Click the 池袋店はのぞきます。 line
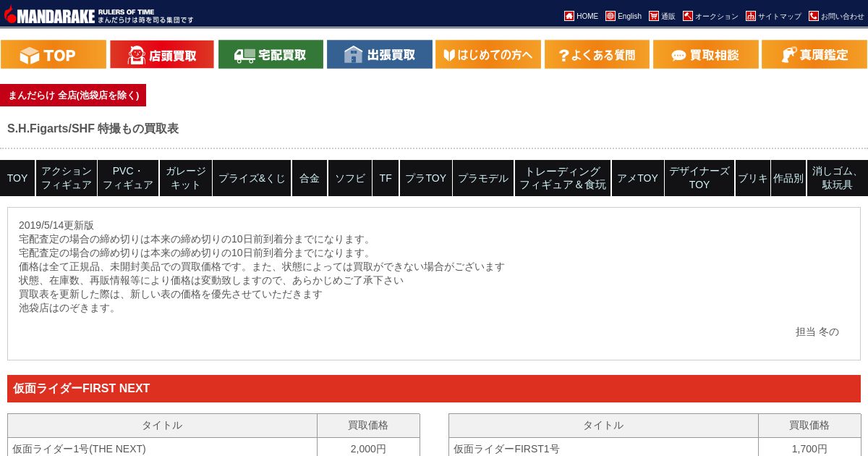The height and width of the screenshot is (456, 868). pos(69,308)
